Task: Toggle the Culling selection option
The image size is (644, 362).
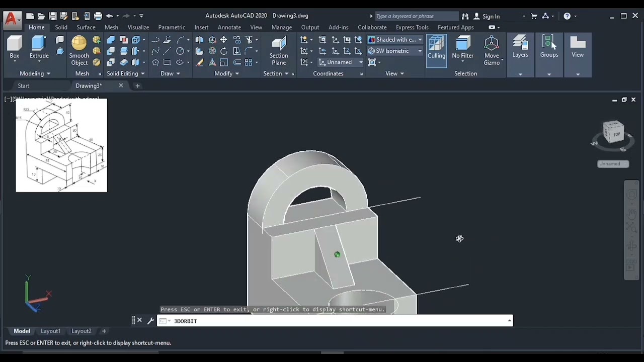Action: pyautogui.click(x=436, y=48)
